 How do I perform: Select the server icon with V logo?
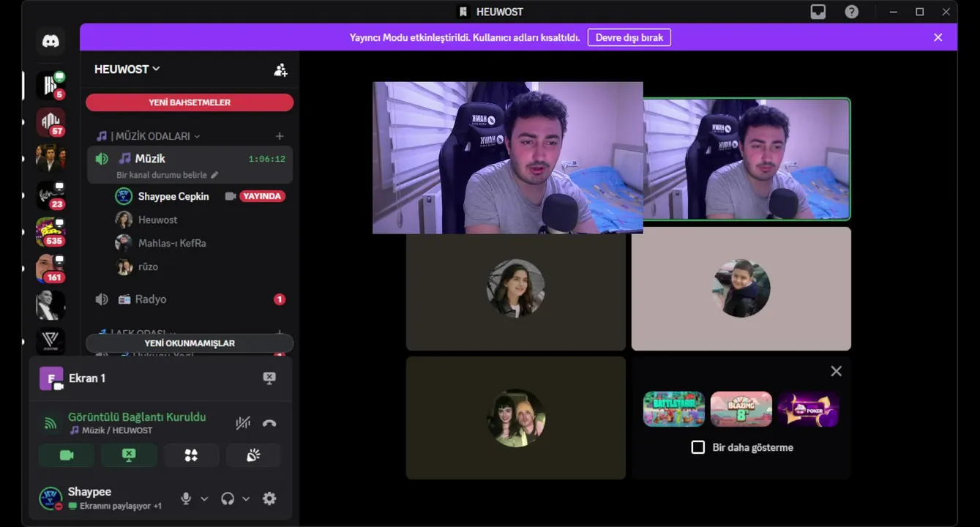click(x=51, y=342)
